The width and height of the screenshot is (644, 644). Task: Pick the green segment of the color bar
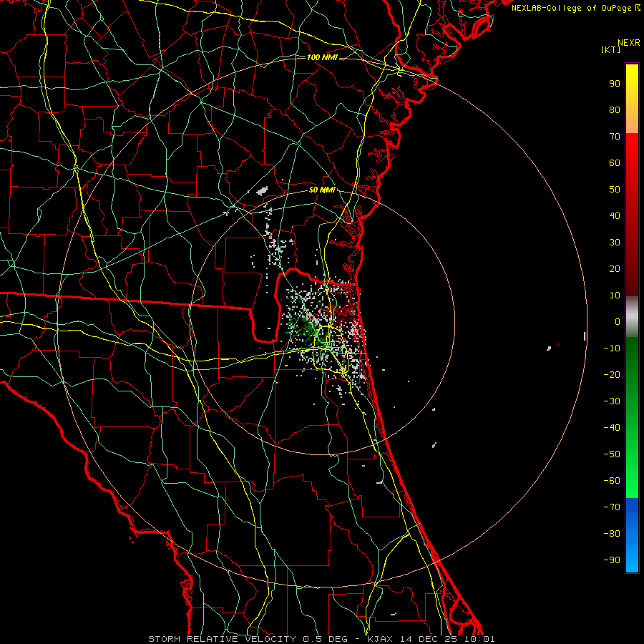pyautogui.click(x=632, y=418)
